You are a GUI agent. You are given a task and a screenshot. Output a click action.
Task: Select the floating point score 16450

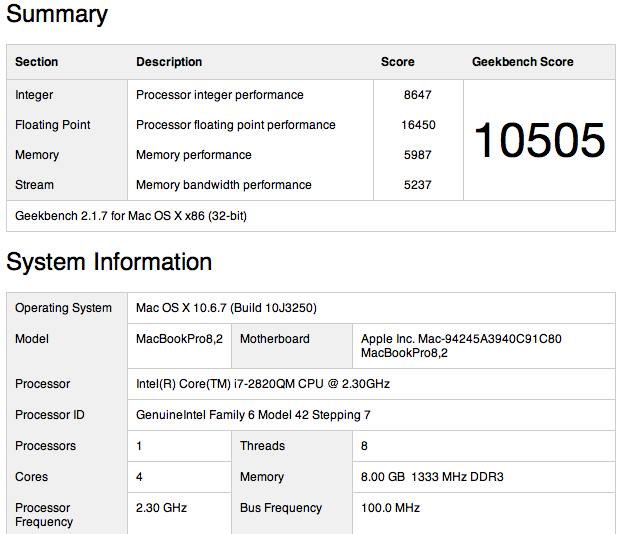coord(418,125)
